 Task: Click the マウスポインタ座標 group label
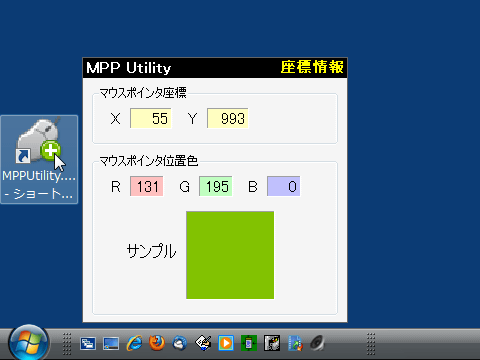143,92
